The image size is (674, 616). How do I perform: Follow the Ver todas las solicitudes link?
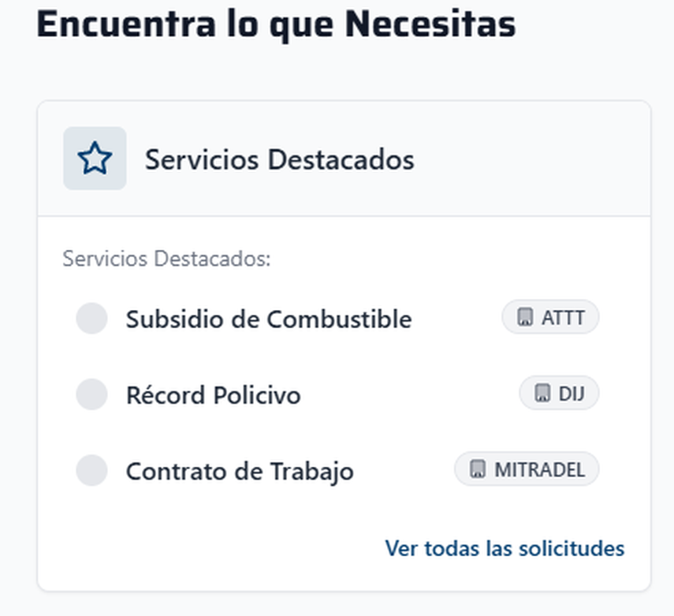tap(505, 548)
